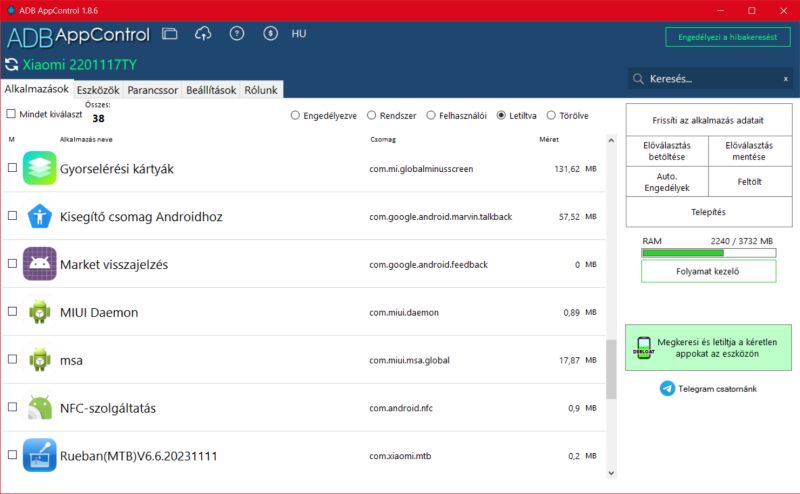The height and width of the screenshot is (494, 800).
Task: Open the file manager window icon
Action: (x=169, y=34)
